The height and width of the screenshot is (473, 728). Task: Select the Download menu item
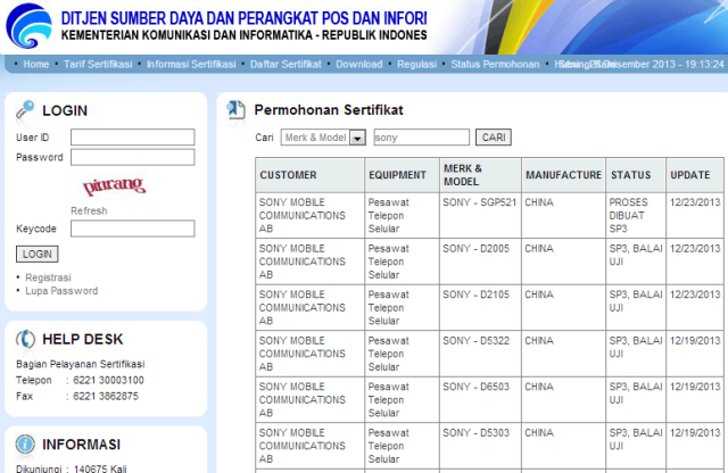359,64
